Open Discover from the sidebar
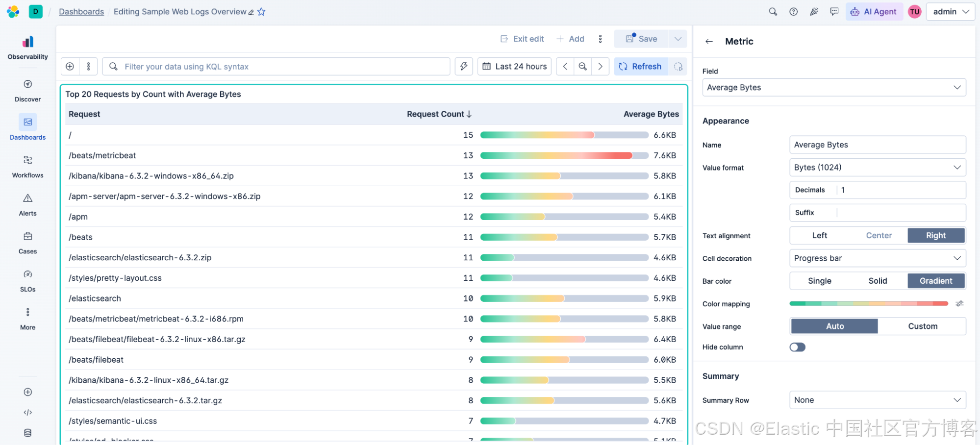This screenshot has height=445, width=980. pos(27,91)
